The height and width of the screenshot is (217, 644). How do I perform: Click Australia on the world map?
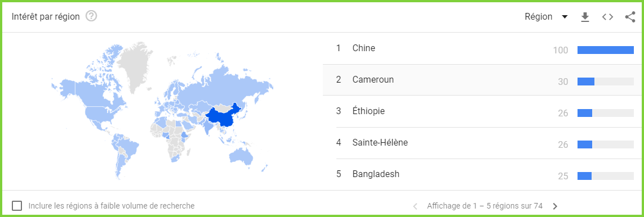click(241, 158)
